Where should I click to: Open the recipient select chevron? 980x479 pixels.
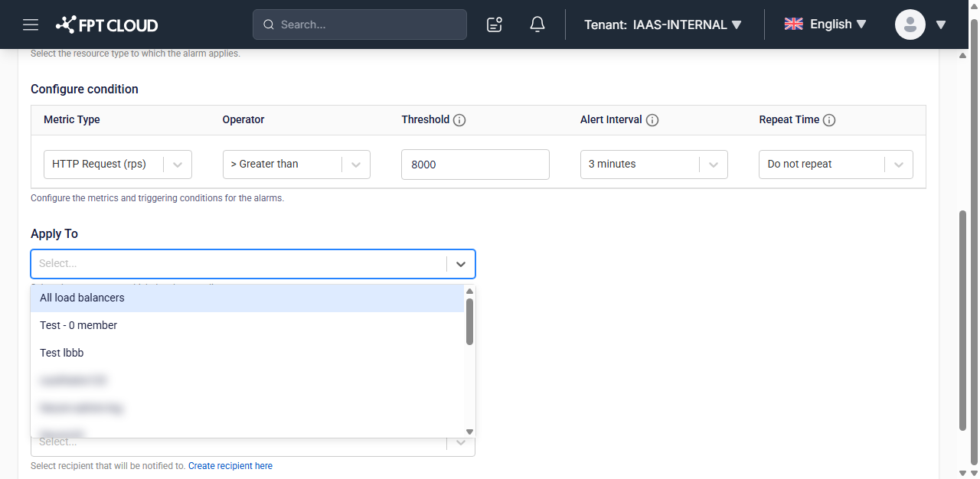click(x=461, y=442)
